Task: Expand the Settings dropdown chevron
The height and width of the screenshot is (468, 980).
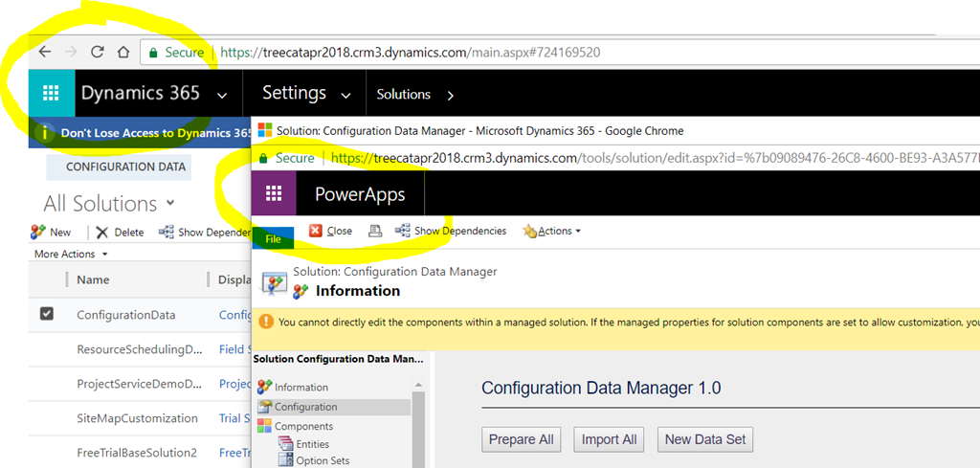Action: coord(345,96)
